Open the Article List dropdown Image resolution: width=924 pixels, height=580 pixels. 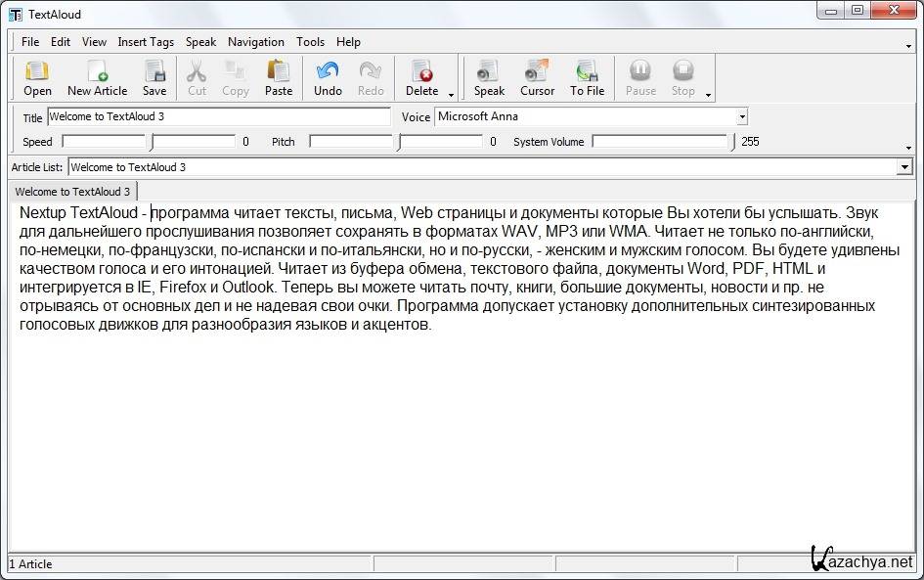(903, 167)
